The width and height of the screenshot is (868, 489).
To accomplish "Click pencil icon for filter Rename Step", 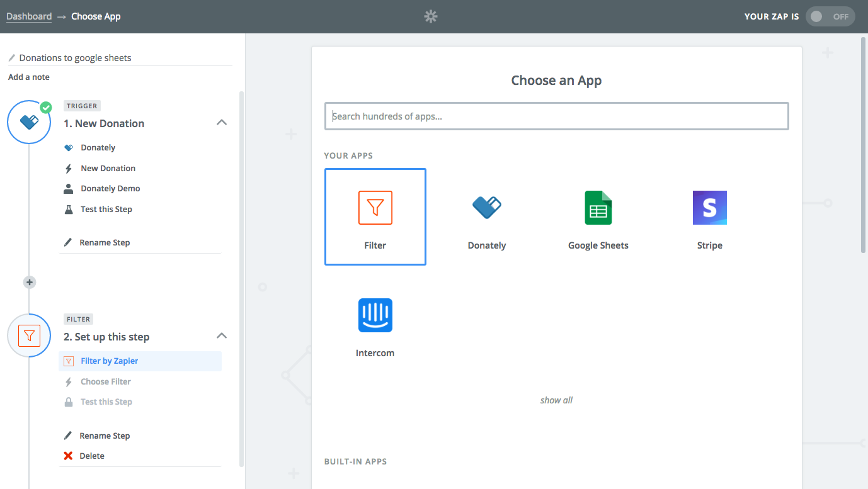I will tap(68, 436).
